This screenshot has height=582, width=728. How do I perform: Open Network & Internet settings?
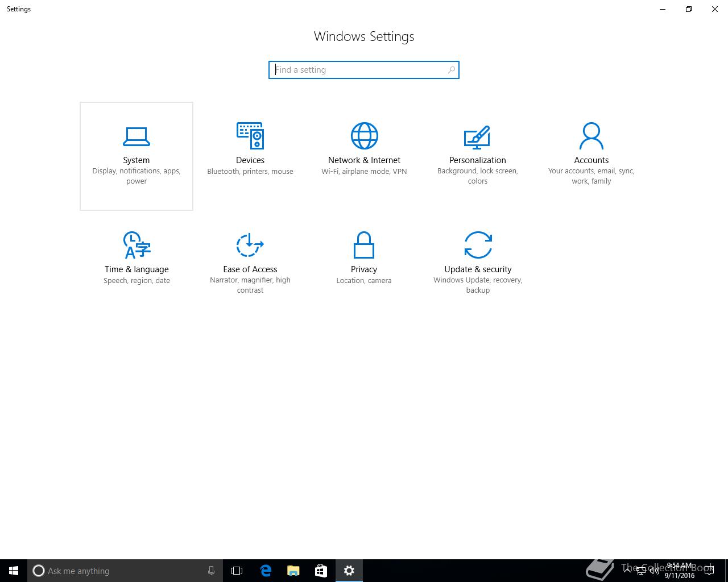(364, 156)
